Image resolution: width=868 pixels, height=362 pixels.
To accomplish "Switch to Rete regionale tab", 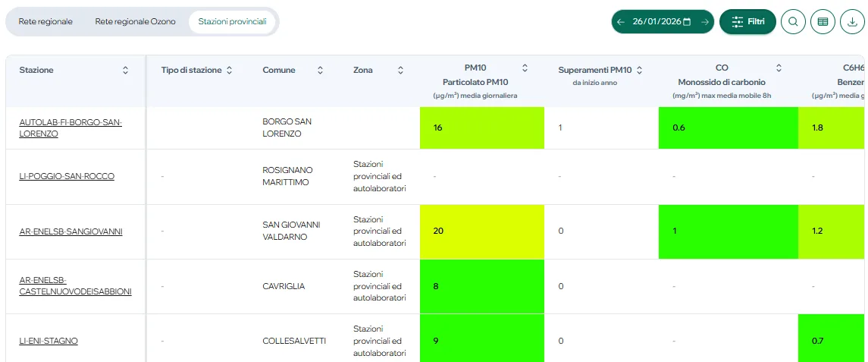I will pyautogui.click(x=45, y=21).
